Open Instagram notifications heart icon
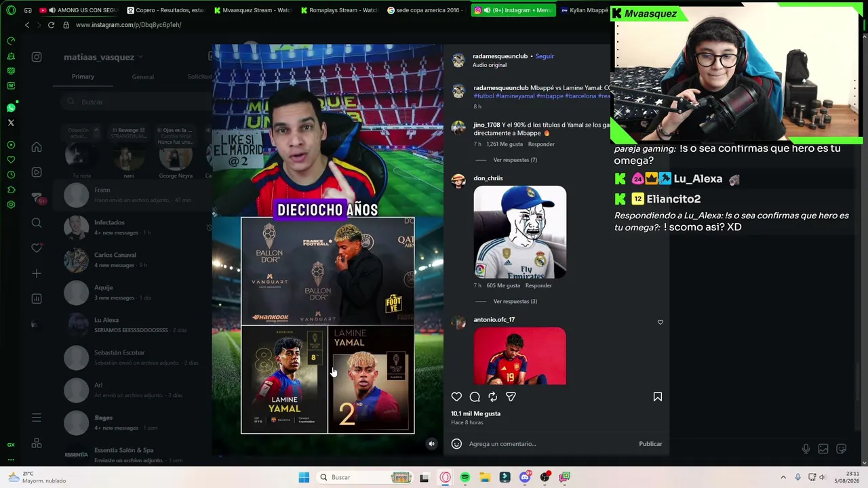 [37, 248]
